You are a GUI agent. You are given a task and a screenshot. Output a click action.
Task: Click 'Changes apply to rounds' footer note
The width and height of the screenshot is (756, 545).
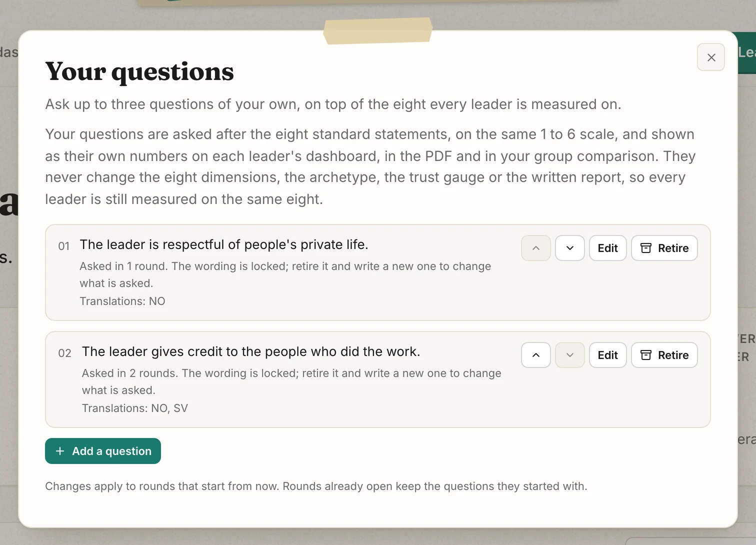(x=316, y=486)
